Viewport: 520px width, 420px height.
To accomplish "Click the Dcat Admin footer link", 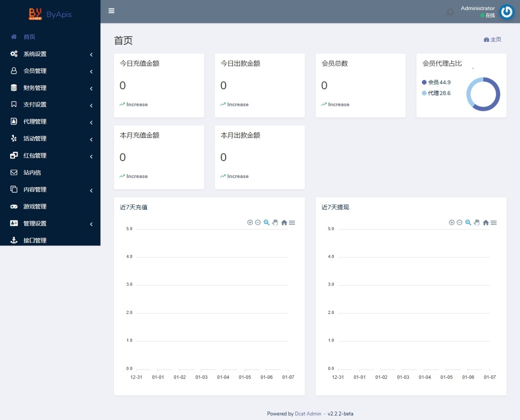I will [x=308, y=414].
